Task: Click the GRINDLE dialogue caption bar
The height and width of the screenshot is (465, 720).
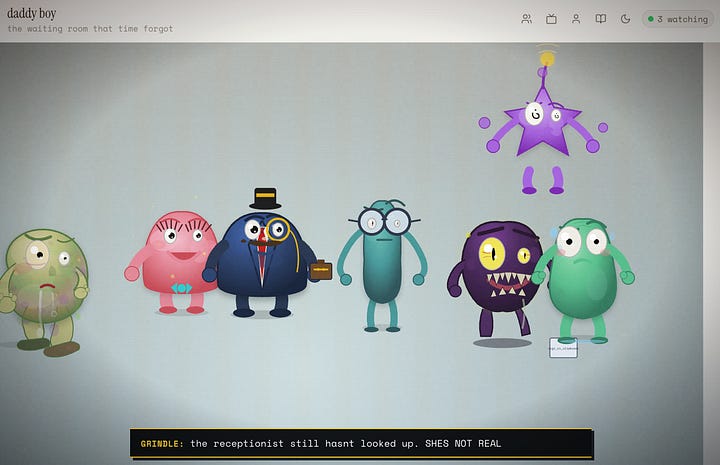Action: click(x=362, y=443)
